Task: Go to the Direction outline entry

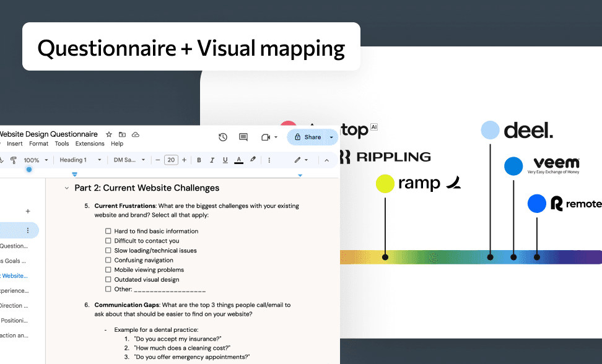Action: click(x=14, y=306)
